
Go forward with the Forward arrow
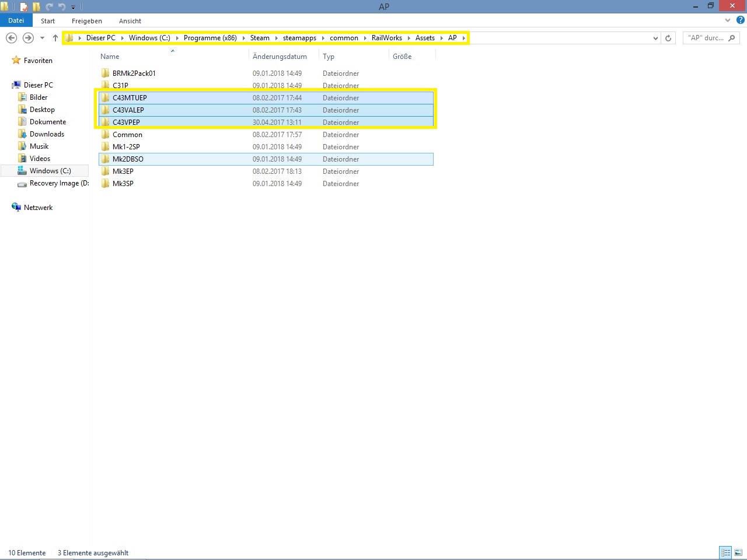click(x=28, y=38)
